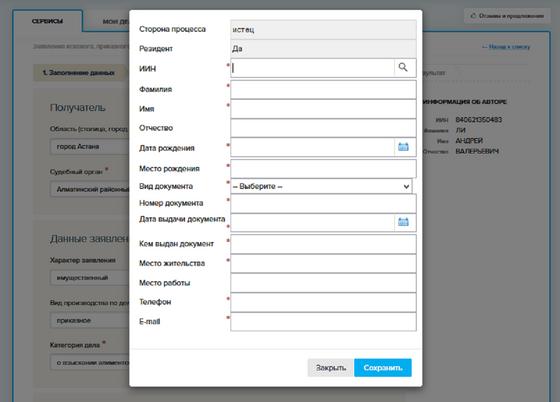This screenshot has height=402, width=560.
Task: Click the Телефон input field
Action: [323, 302]
